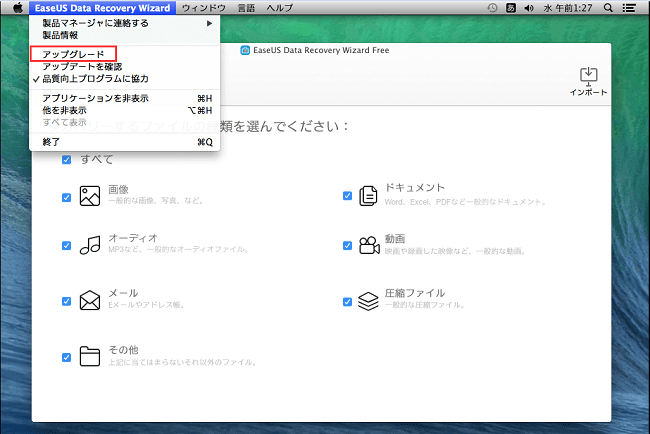Open the Time Machine menu bar icon

click(492, 7)
